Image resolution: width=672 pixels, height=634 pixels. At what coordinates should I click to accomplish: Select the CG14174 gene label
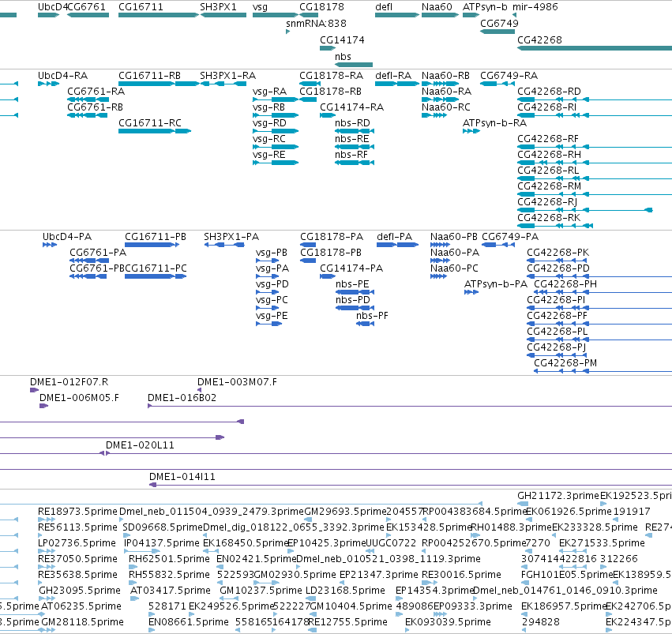click(x=342, y=39)
